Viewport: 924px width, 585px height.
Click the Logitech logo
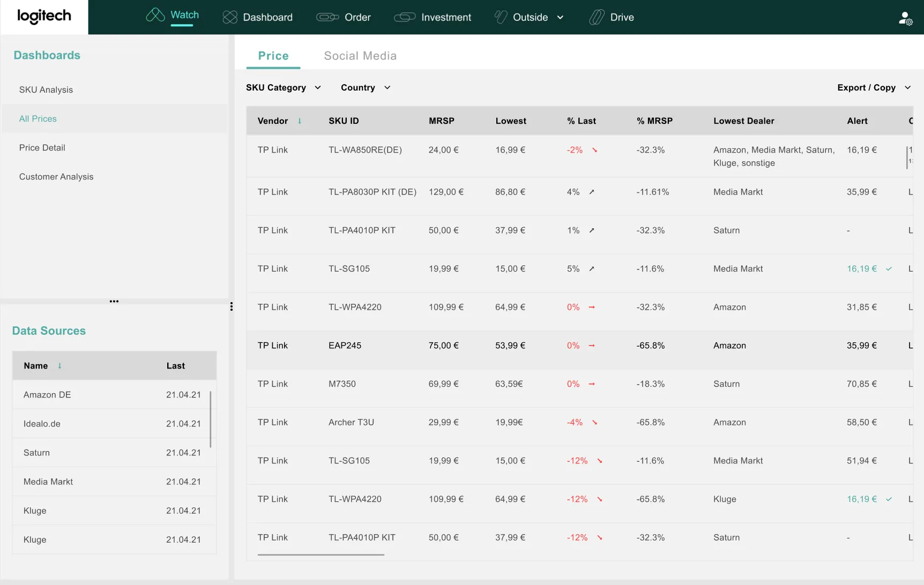(44, 17)
